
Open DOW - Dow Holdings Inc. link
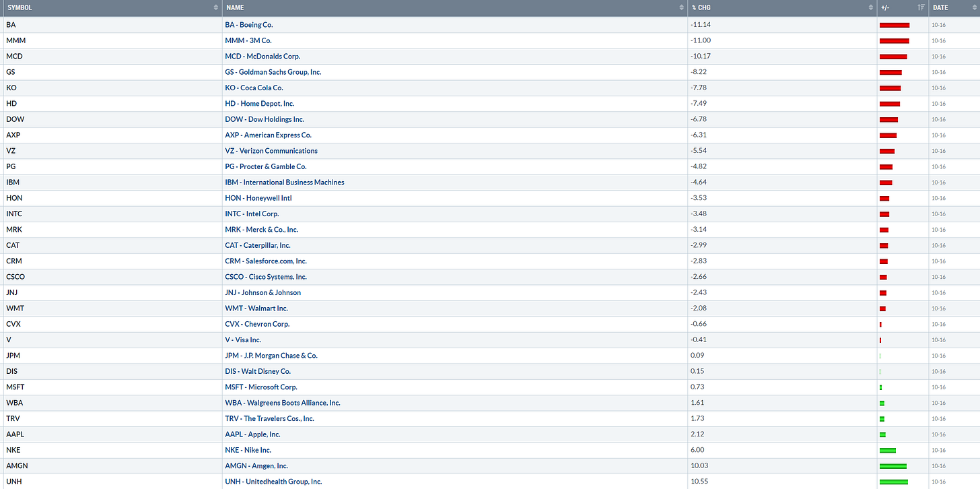tap(265, 119)
